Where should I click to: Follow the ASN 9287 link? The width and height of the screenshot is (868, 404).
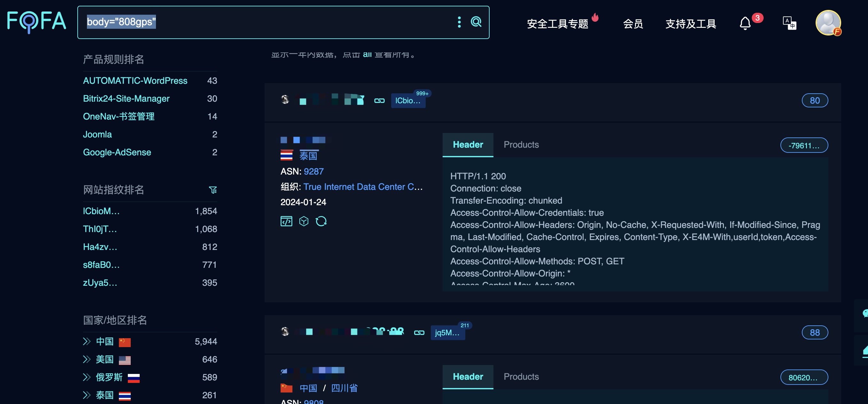click(x=314, y=171)
